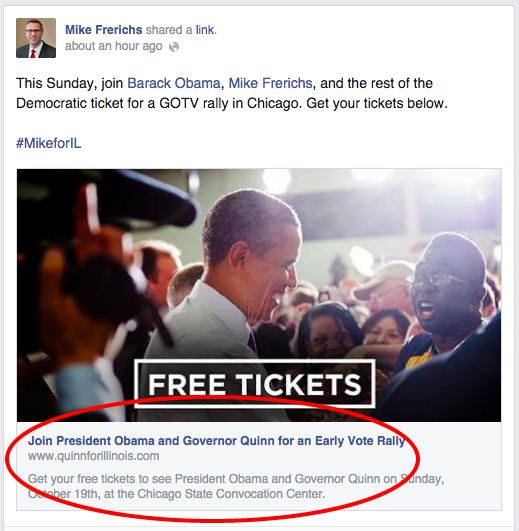519x531 pixels.
Task: Click the globe public-privacy icon
Action: click(x=174, y=47)
